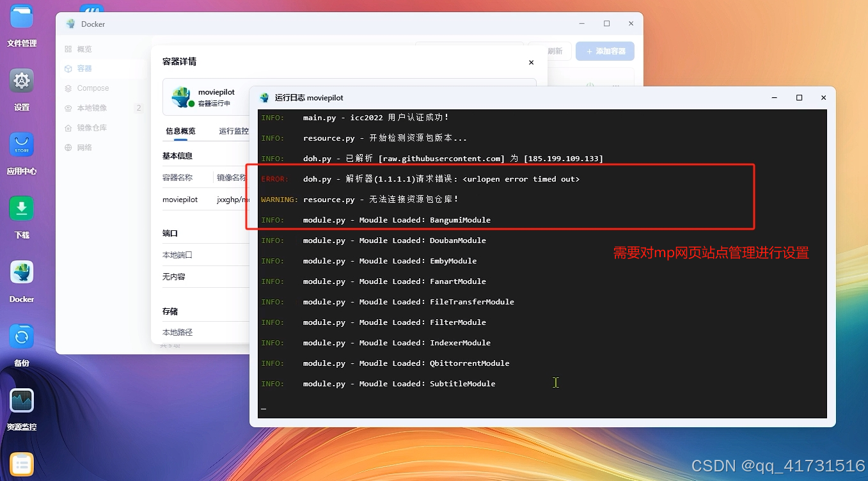
Task: Click the raw.githubusercontent.com resolved log line
Action: point(432,159)
